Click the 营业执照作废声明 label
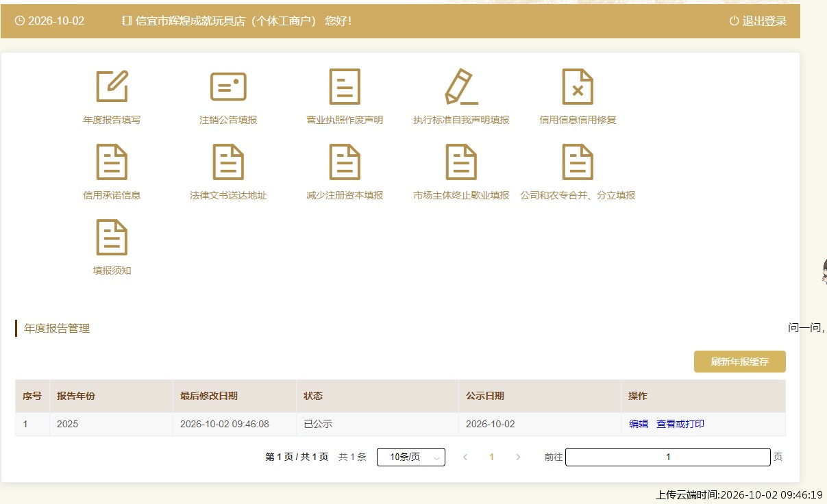The image size is (827, 504). (x=345, y=120)
